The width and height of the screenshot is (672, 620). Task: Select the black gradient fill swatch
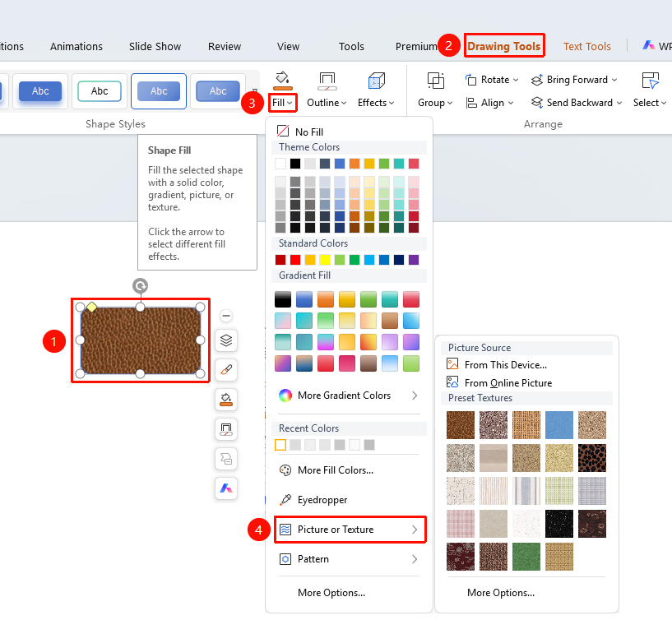[x=283, y=299]
